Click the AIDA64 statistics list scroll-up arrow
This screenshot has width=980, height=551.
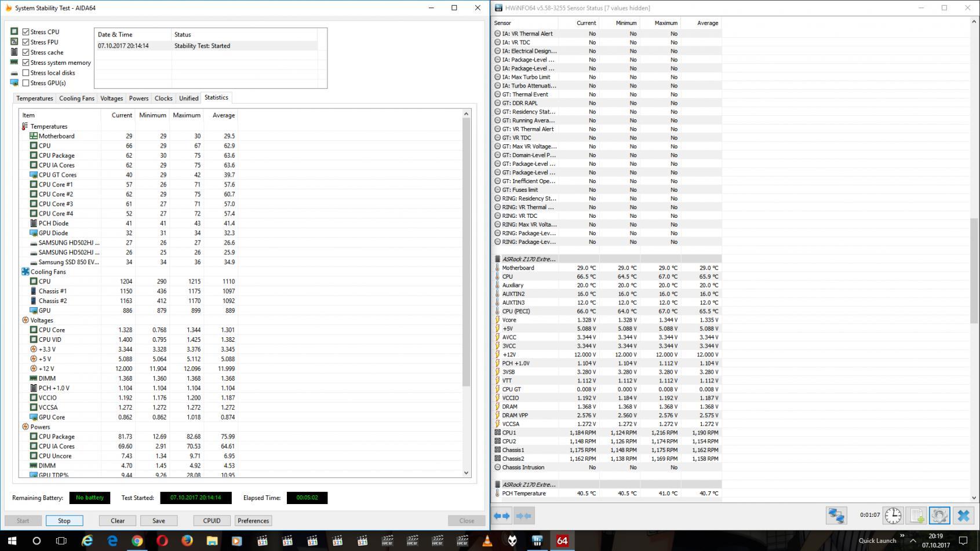click(467, 114)
